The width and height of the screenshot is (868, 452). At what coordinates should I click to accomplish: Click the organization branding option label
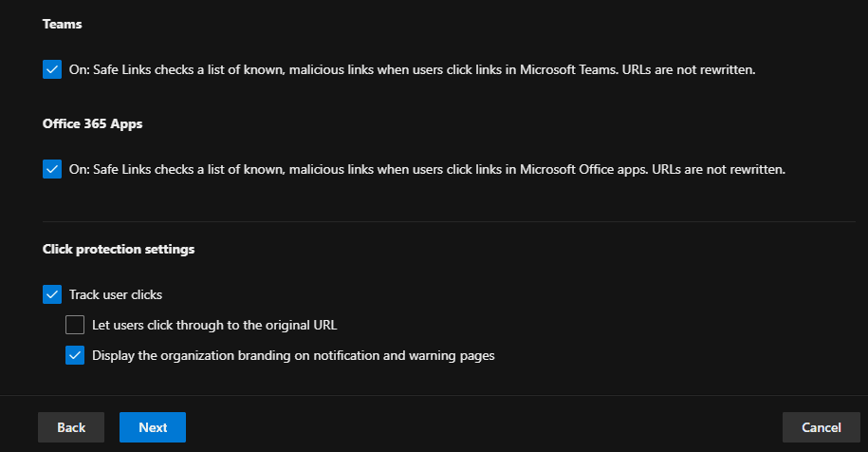point(293,355)
